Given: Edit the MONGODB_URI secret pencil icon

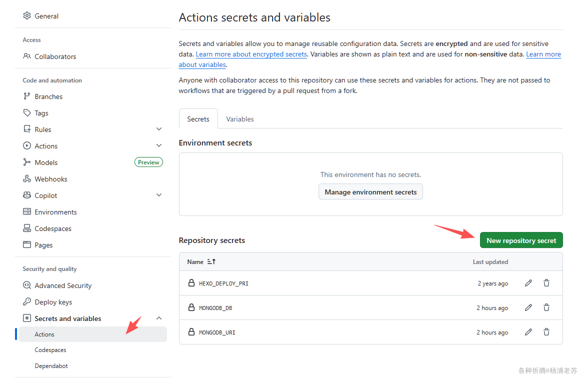Looking at the screenshot, I should pyautogui.click(x=528, y=332).
